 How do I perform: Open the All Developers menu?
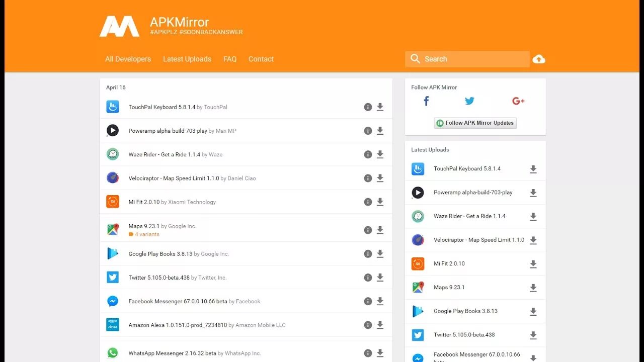tap(128, 59)
